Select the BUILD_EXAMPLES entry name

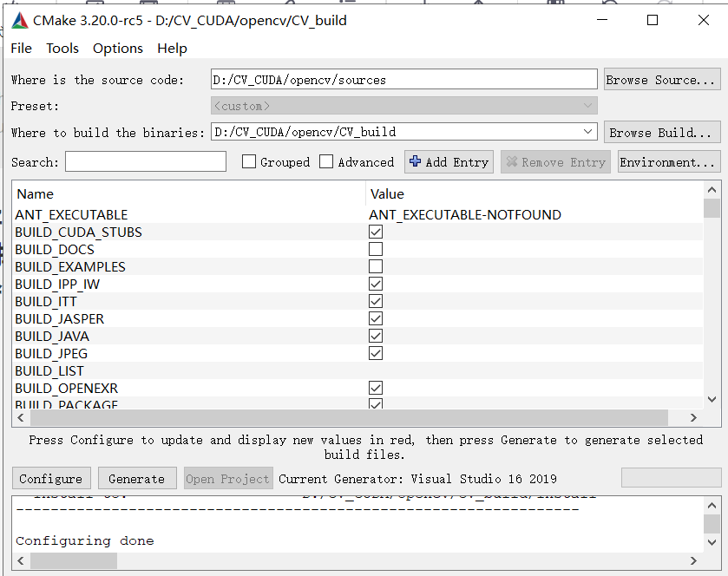click(70, 267)
